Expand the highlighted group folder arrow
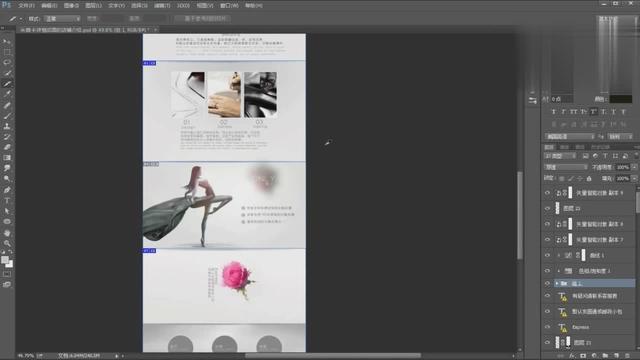Viewport: 640px width, 360px height. pos(557,283)
